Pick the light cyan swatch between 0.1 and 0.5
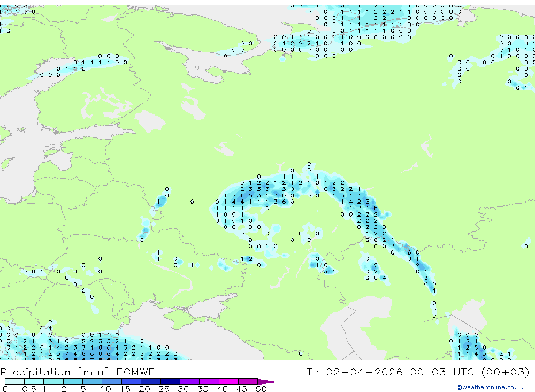 click(x=14, y=381)
